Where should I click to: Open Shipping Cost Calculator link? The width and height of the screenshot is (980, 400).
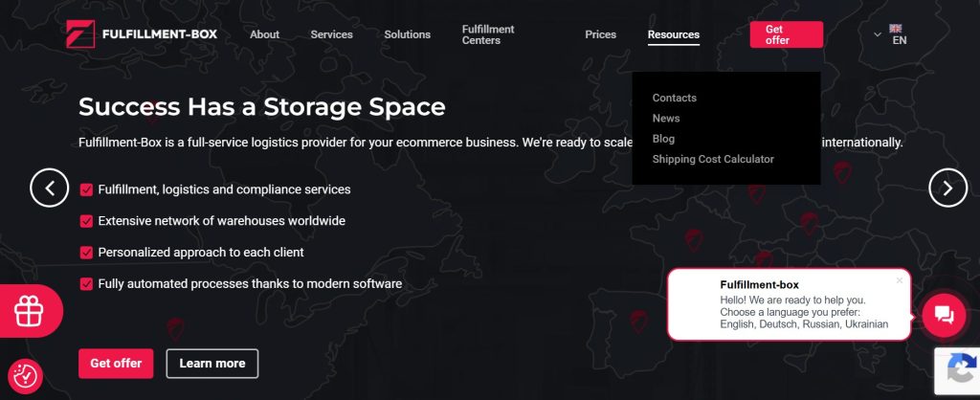point(713,160)
